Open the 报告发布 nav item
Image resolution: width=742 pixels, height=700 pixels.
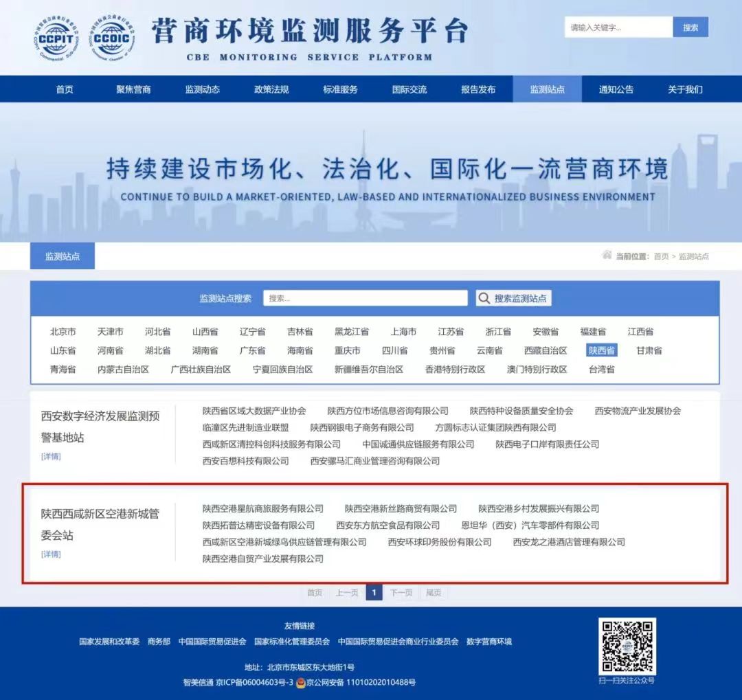point(478,89)
